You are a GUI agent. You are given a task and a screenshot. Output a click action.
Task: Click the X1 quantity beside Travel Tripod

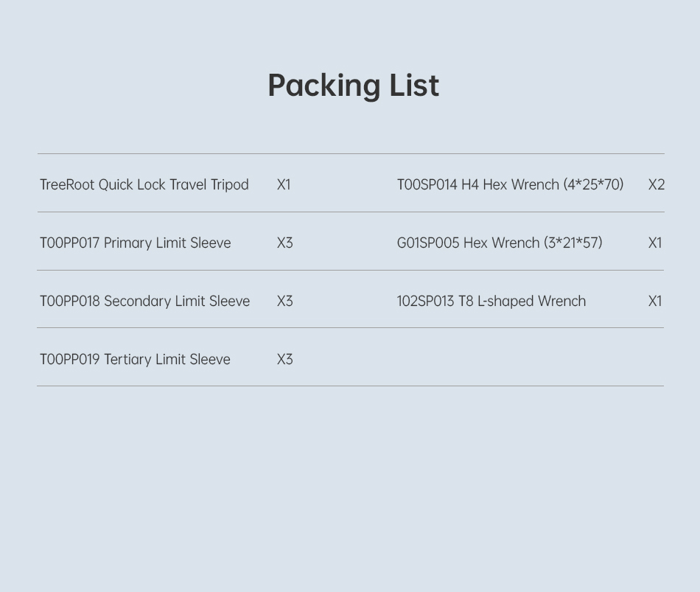[x=284, y=184]
